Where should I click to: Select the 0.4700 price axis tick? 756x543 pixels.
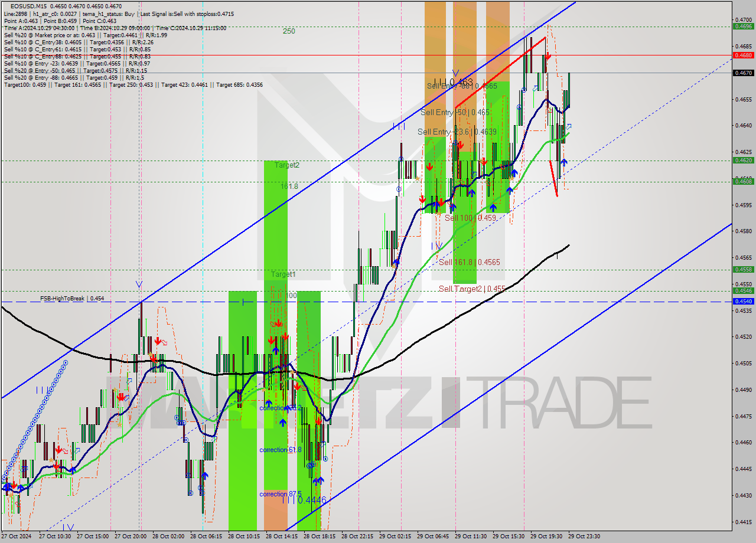click(x=743, y=19)
